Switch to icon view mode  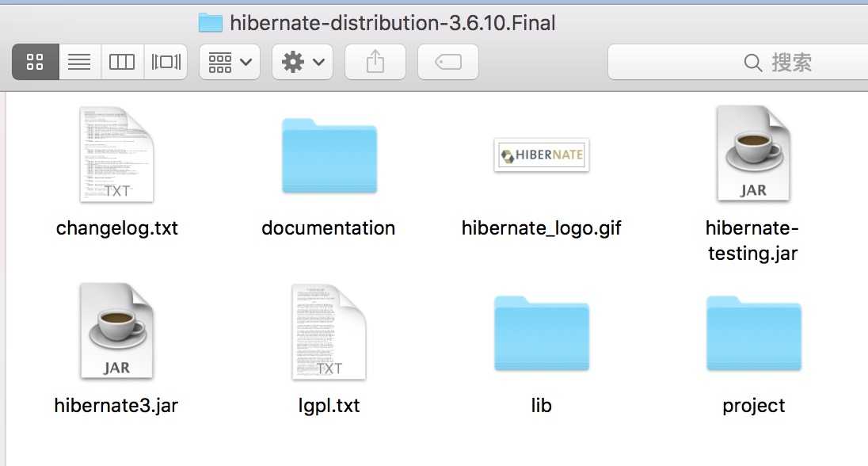coord(36,62)
